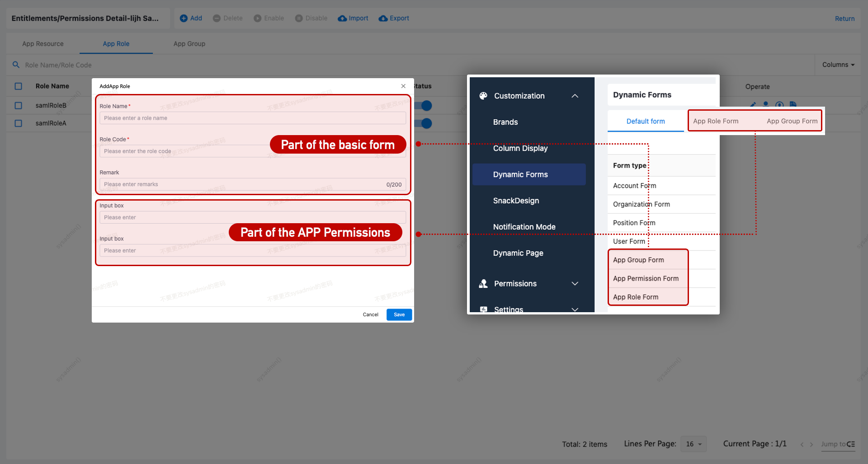Switch to the App Resource tab
Viewport: 868px width, 464px height.
click(43, 44)
